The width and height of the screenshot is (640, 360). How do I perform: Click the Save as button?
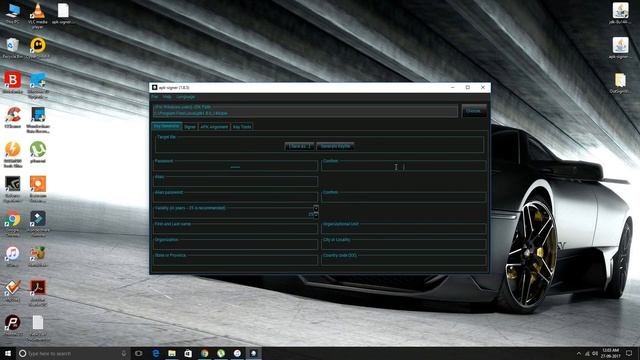pyautogui.click(x=300, y=146)
